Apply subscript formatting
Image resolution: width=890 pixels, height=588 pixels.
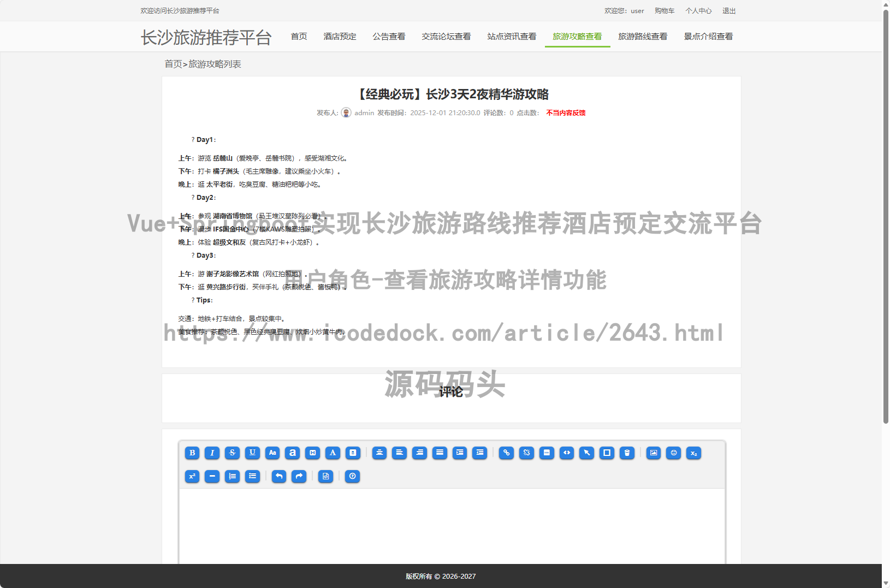tap(693, 453)
